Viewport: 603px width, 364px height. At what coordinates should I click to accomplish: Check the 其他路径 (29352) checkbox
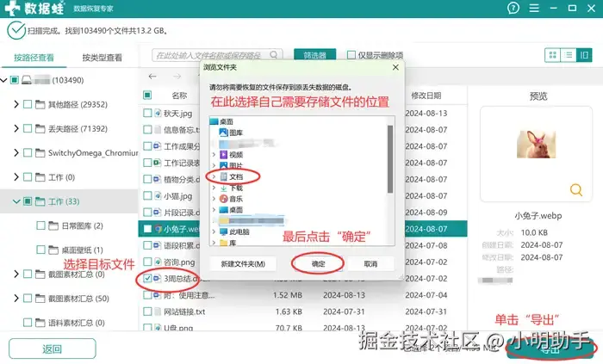[x=28, y=104]
